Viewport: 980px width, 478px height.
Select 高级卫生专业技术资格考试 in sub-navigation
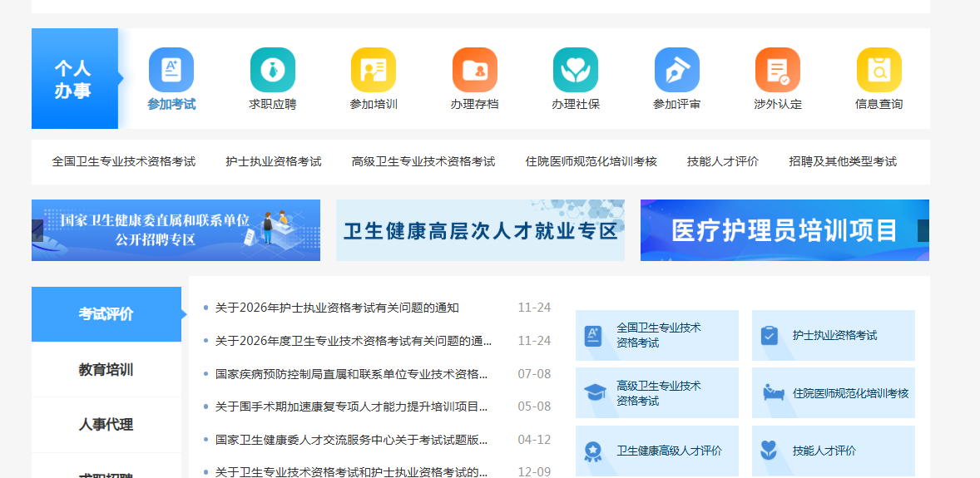(x=423, y=162)
